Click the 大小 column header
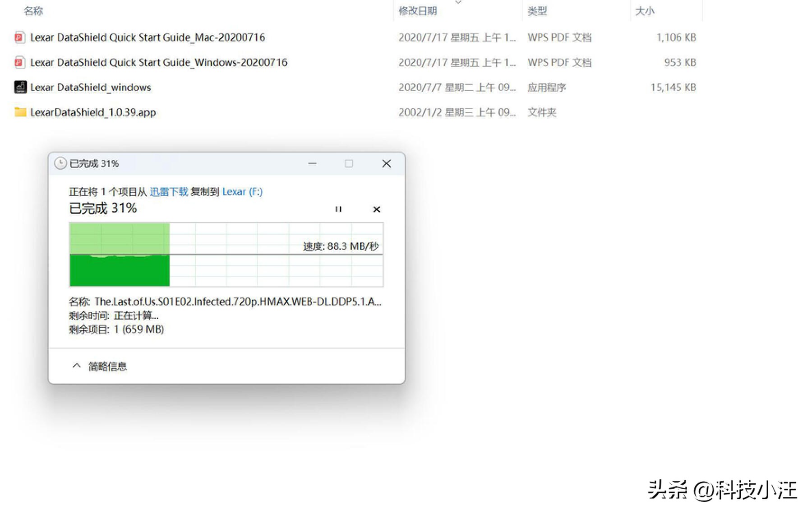 coord(644,11)
